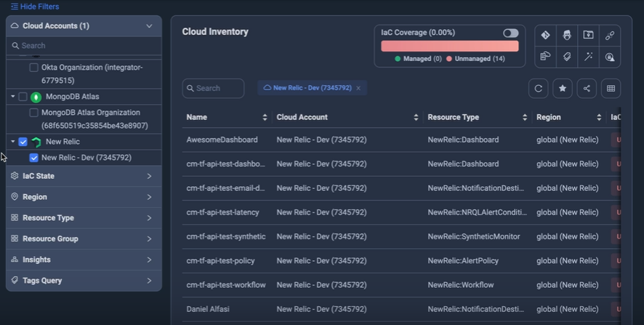Click the pin icon beside Region filter
Screen dimensions: 644x325
click(x=15, y=196)
